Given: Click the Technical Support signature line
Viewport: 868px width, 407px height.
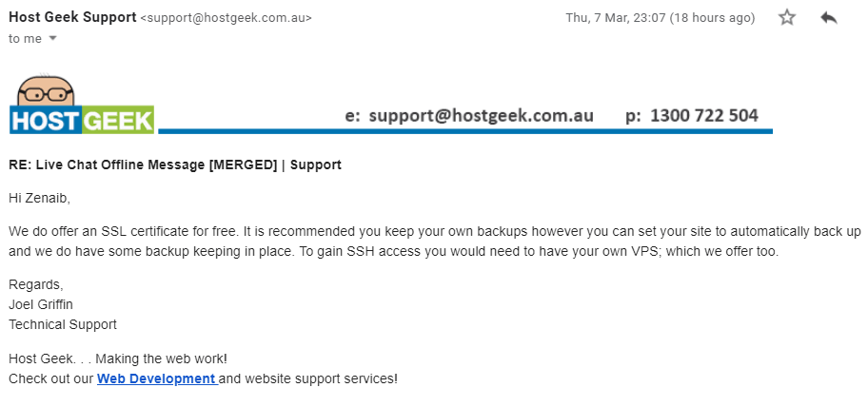Looking at the screenshot, I should 63,324.
